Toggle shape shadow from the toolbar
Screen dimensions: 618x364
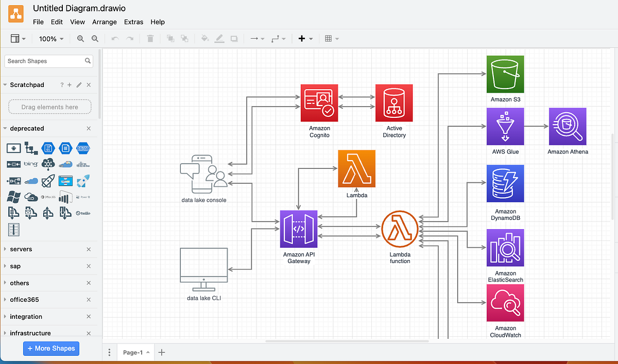pyautogui.click(x=234, y=38)
